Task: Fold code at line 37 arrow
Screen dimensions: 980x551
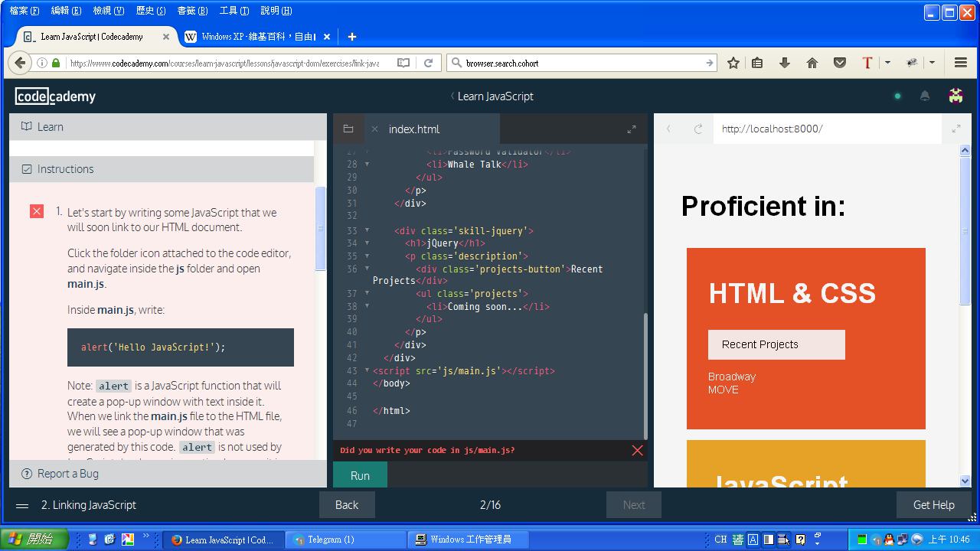Action: click(x=367, y=293)
